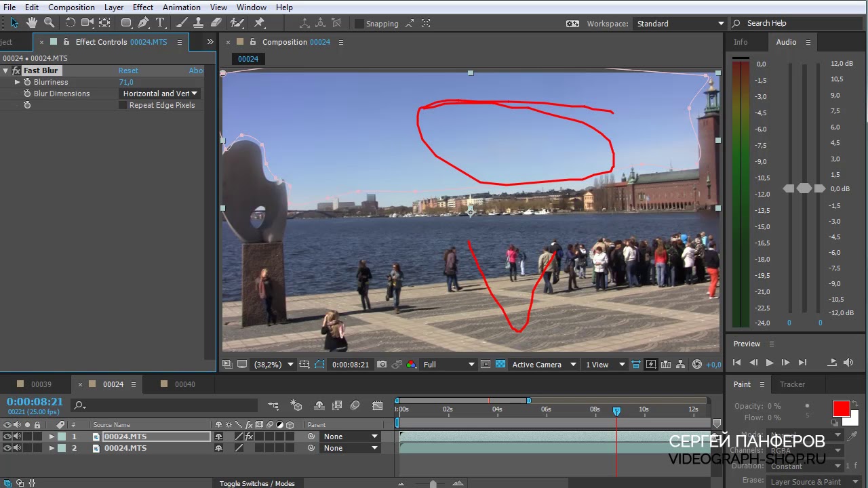This screenshot has height=488, width=868.
Task: Open the Composition menu
Action: pyautogui.click(x=71, y=7)
